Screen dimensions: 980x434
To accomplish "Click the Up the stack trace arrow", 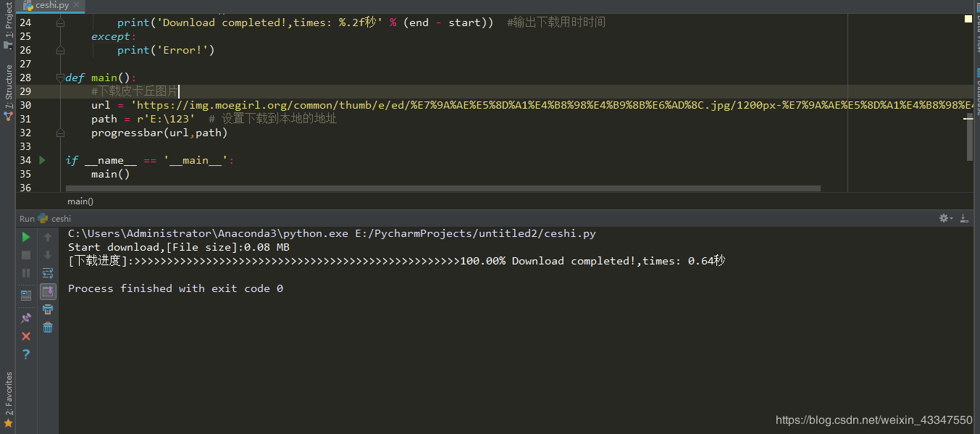I will (x=48, y=237).
